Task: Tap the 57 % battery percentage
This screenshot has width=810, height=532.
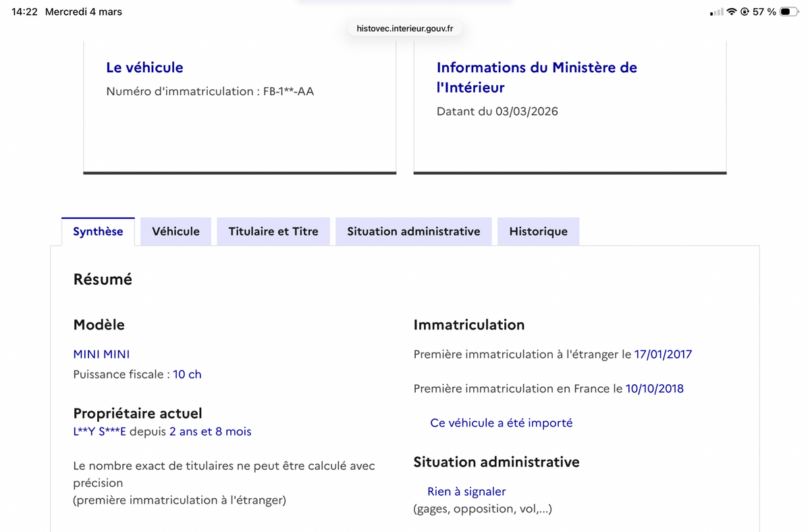Action: pos(764,12)
